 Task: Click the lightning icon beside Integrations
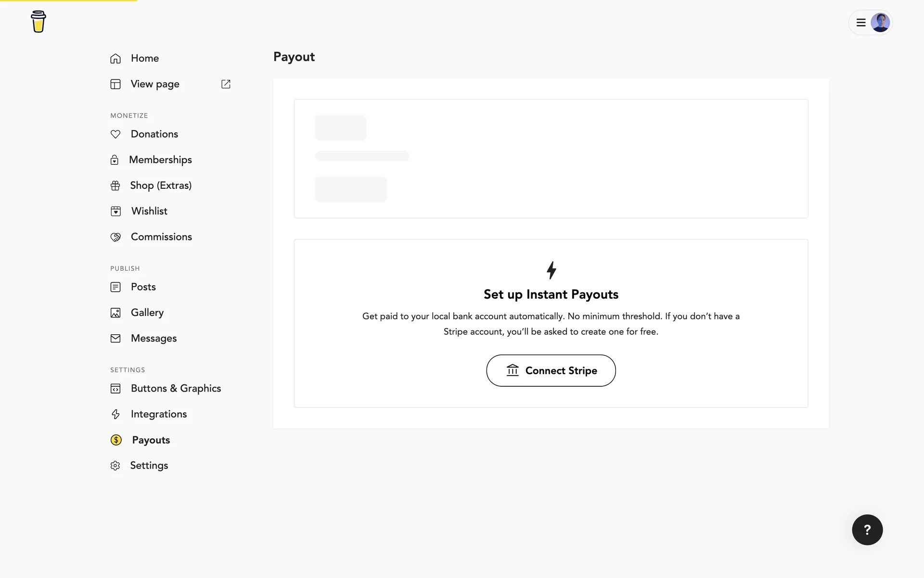tap(115, 414)
